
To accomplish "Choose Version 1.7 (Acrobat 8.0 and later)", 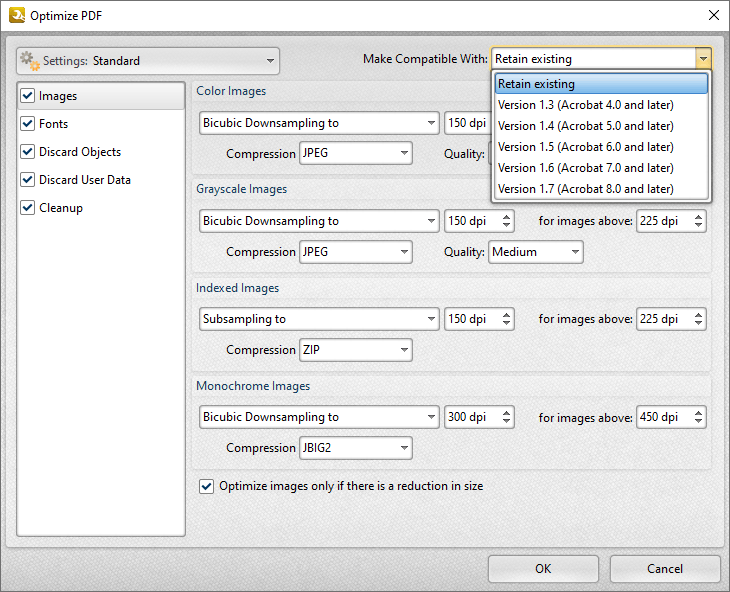I will [601, 188].
